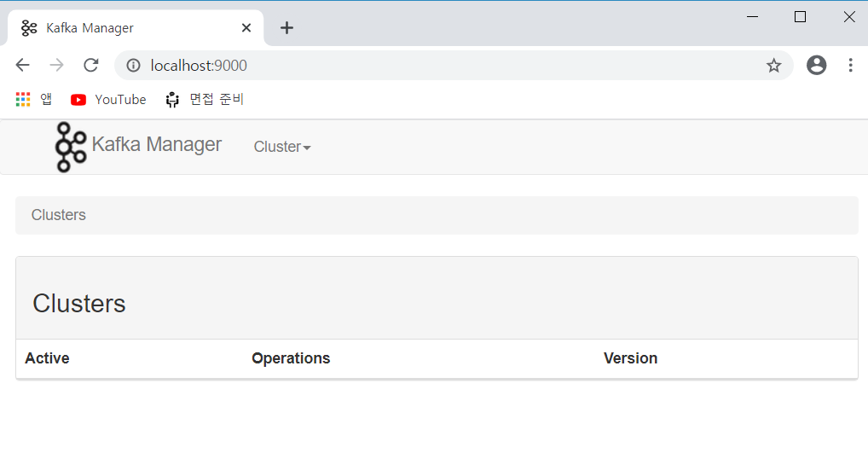Close the Kafka Manager tab
Viewport: 868px width, 459px height.
coord(246,27)
